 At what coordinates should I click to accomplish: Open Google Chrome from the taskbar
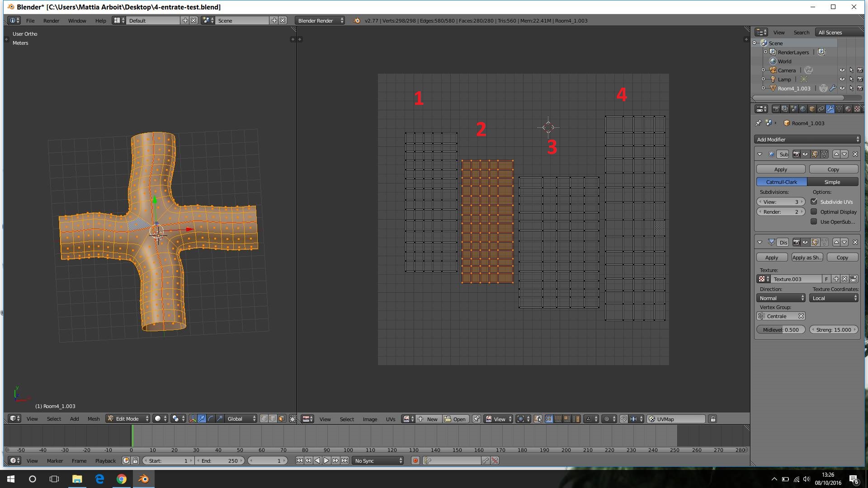pos(122,479)
